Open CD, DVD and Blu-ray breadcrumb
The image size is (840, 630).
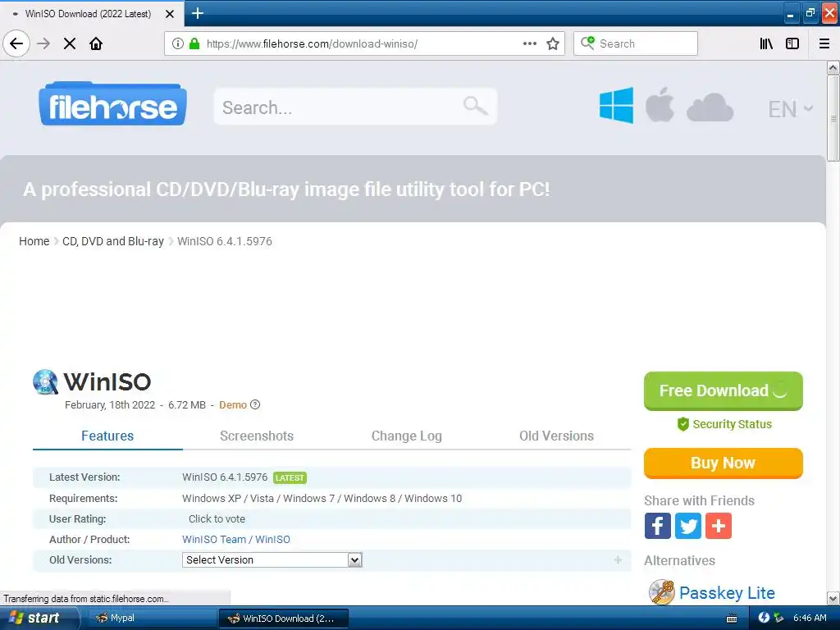(113, 241)
